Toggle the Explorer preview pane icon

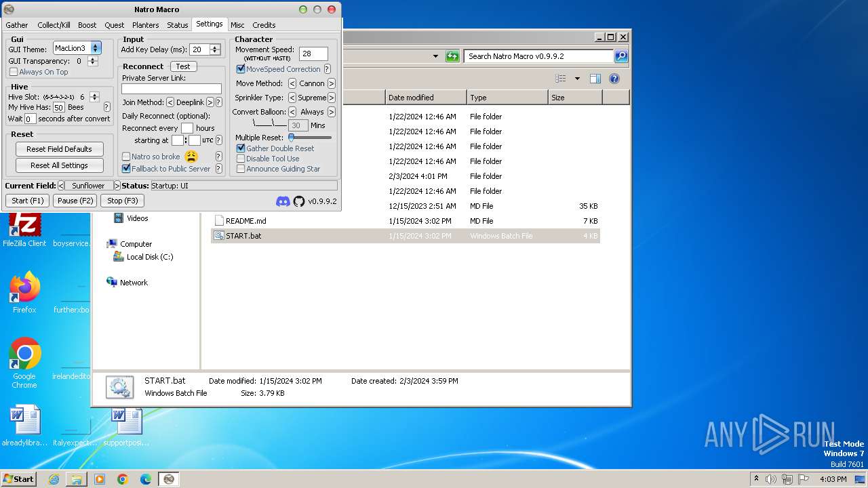click(x=595, y=79)
